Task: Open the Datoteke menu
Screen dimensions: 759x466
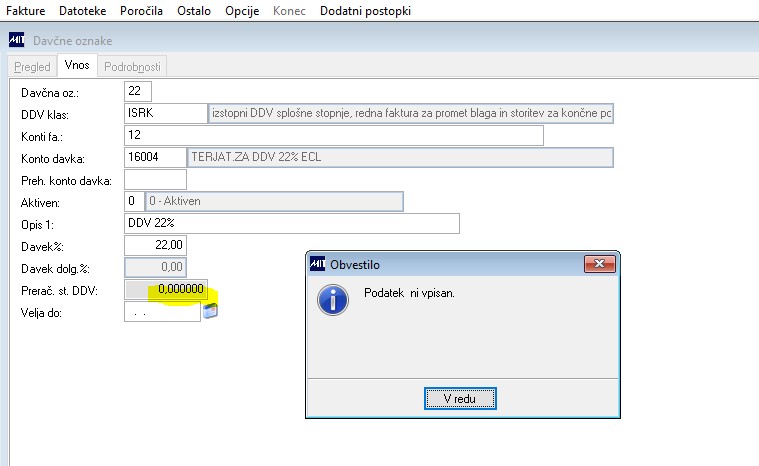Action: [x=82, y=11]
